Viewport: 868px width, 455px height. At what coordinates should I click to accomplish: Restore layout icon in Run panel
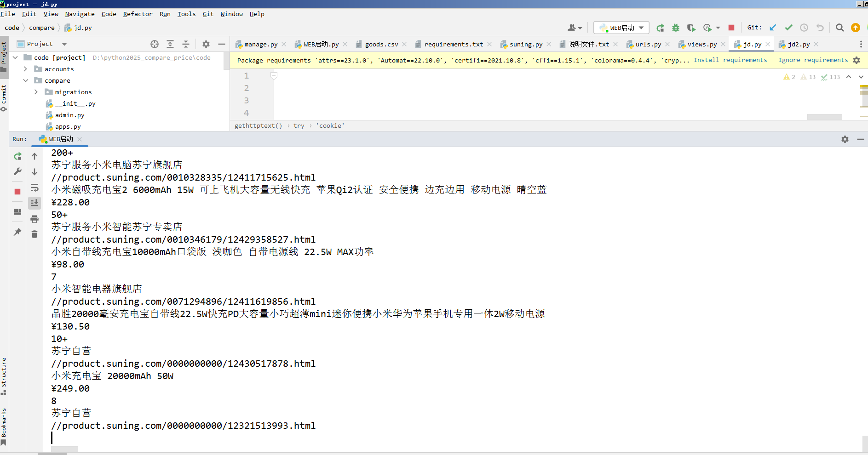pyautogui.click(x=17, y=212)
